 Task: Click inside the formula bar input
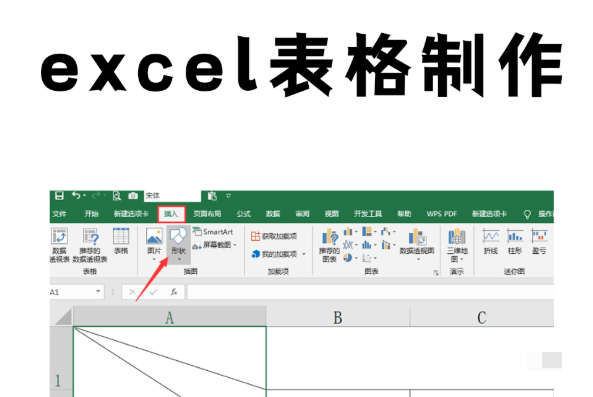coord(371,292)
